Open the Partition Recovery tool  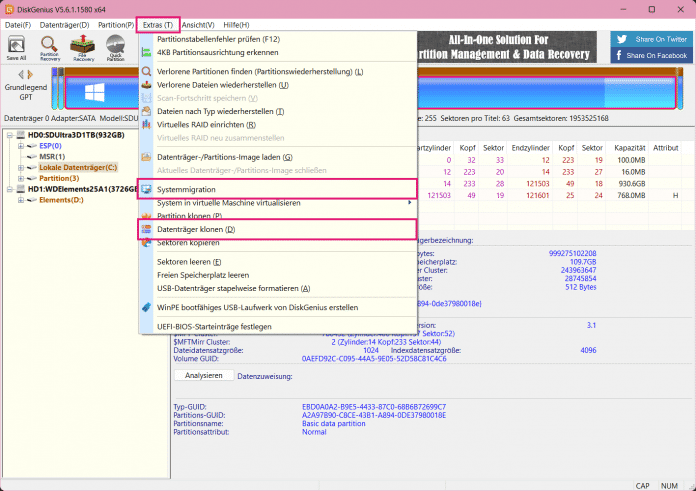[x=49, y=48]
